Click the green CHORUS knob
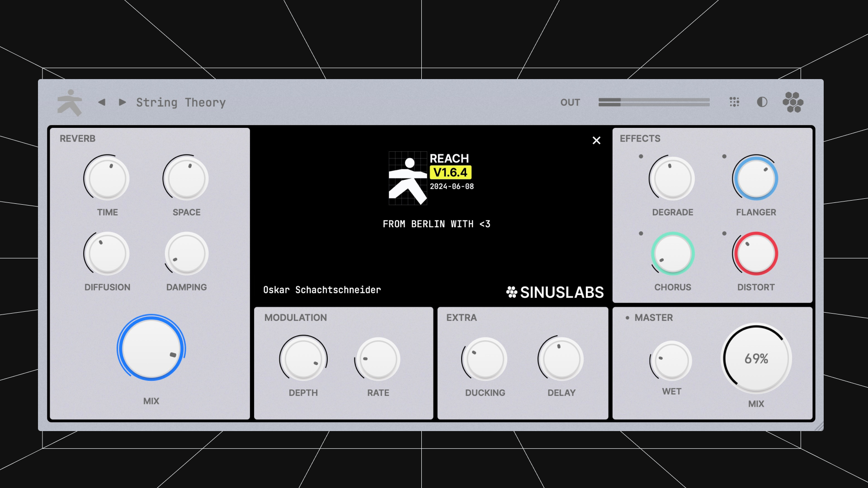The height and width of the screenshot is (488, 868). coord(673,253)
